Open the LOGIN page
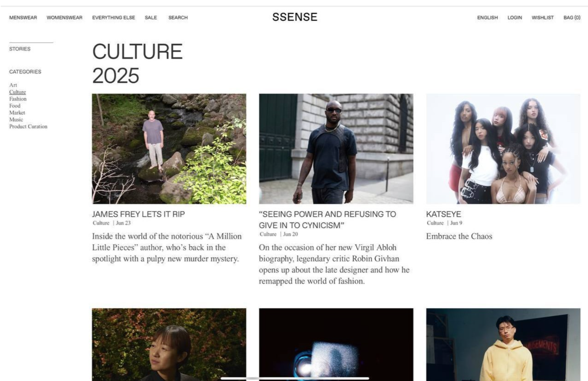Image resolution: width=588 pixels, height=381 pixels. 514,18
